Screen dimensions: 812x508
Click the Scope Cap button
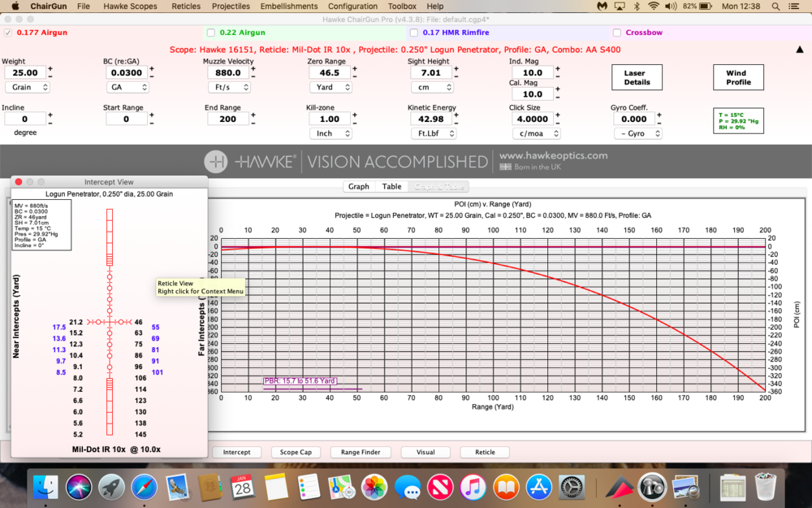tap(296, 452)
